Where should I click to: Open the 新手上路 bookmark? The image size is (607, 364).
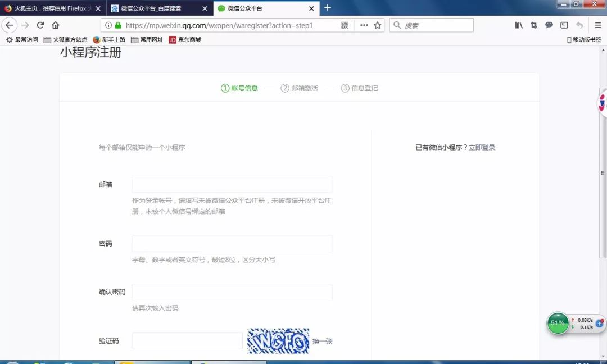tap(109, 40)
